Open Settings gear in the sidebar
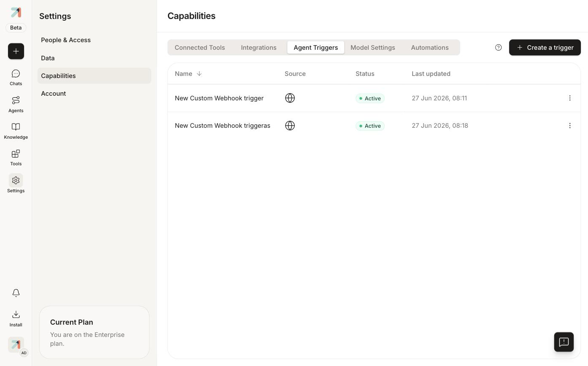The height and width of the screenshot is (366, 588). click(16, 184)
